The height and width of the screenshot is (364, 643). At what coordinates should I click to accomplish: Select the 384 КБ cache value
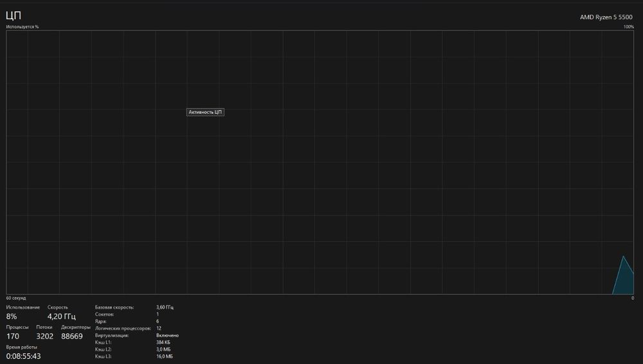pyautogui.click(x=163, y=342)
